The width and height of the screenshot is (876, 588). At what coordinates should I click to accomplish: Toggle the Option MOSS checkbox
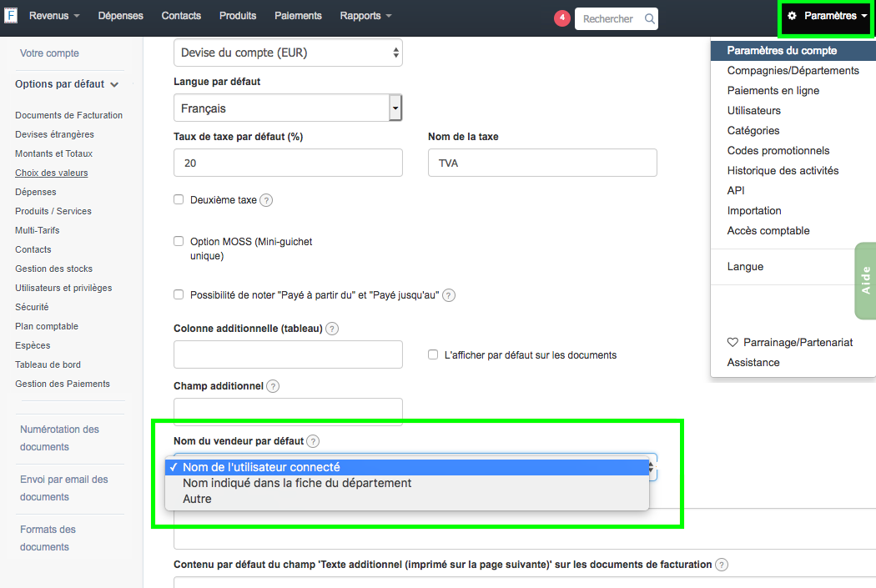coord(179,241)
